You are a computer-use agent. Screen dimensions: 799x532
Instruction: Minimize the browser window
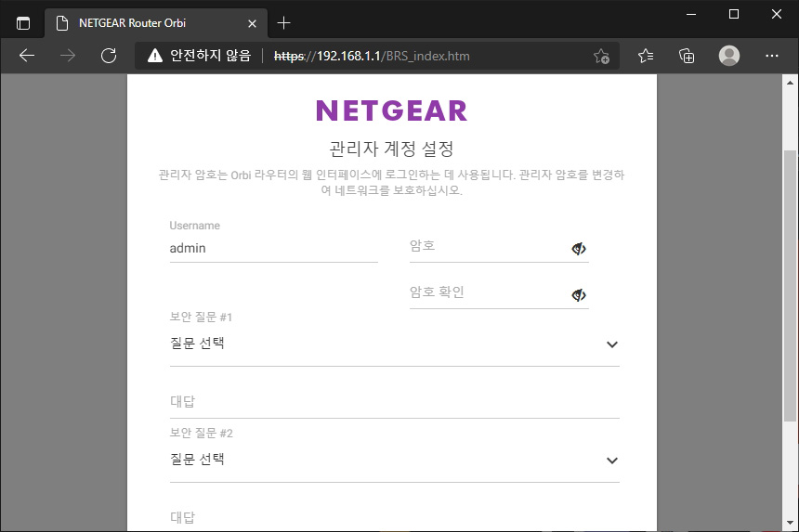(x=691, y=14)
